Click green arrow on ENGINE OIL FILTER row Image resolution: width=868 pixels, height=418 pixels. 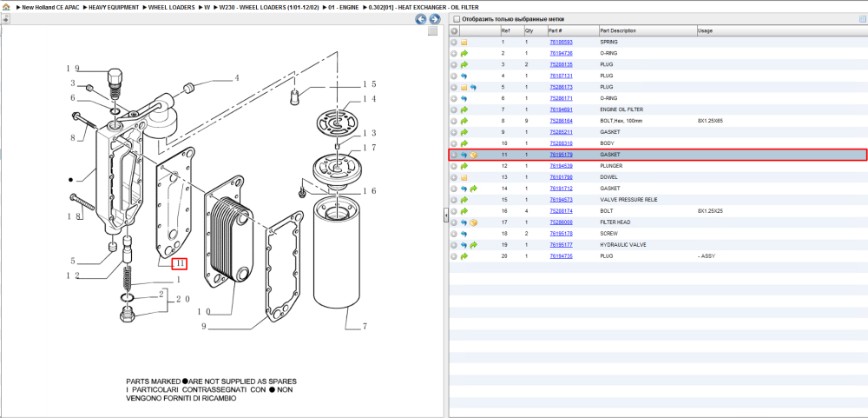464,109
